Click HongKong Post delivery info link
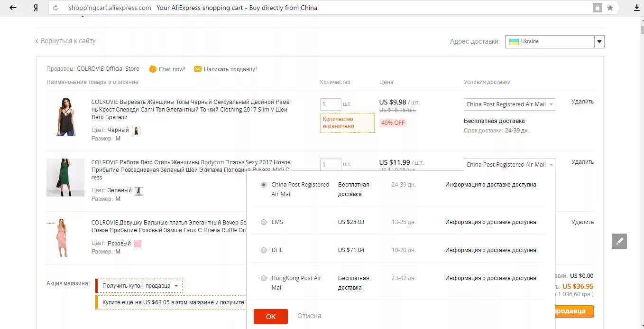 [x=491, y=278]
